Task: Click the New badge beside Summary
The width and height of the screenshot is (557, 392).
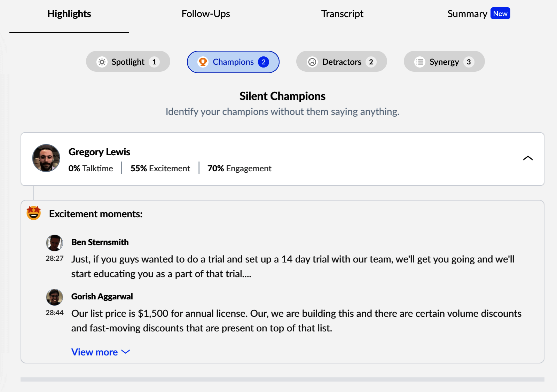Action: pos(500,14)
